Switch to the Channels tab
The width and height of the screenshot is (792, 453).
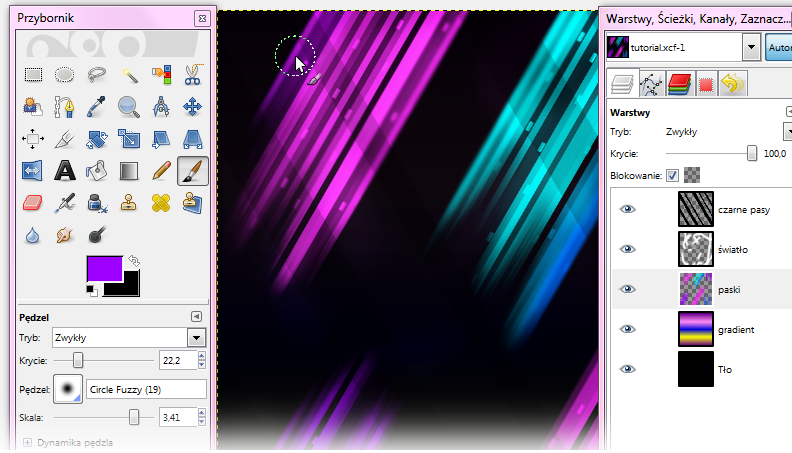[x=680, y=85]
